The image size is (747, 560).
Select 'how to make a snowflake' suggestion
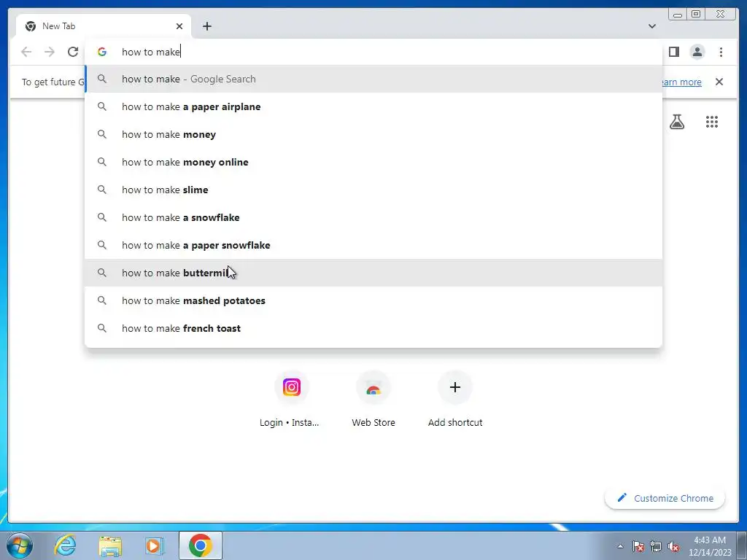tap(373, 217)
